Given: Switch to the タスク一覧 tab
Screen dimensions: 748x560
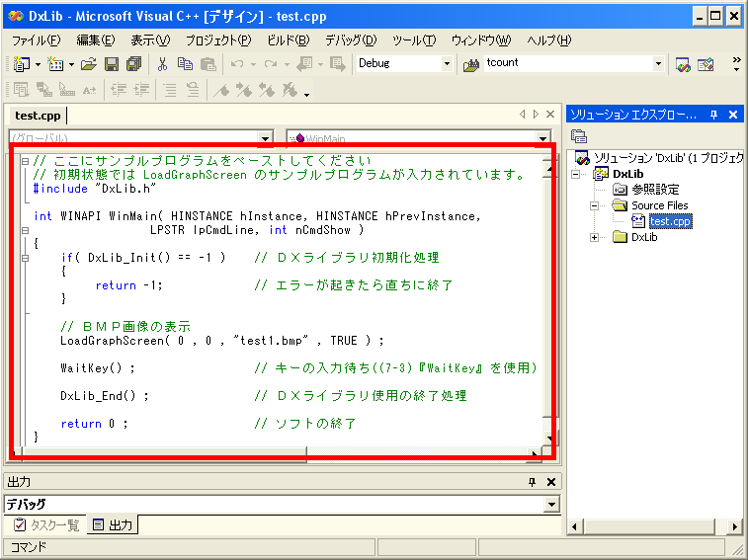Looking at the screenshot, I should tap(46, 525).
